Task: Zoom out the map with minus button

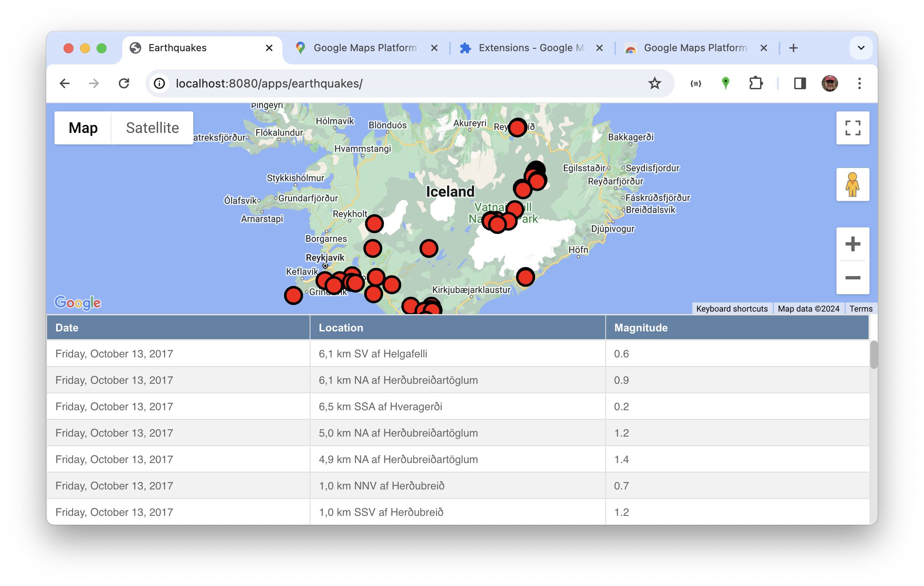Action: (853, 278)
